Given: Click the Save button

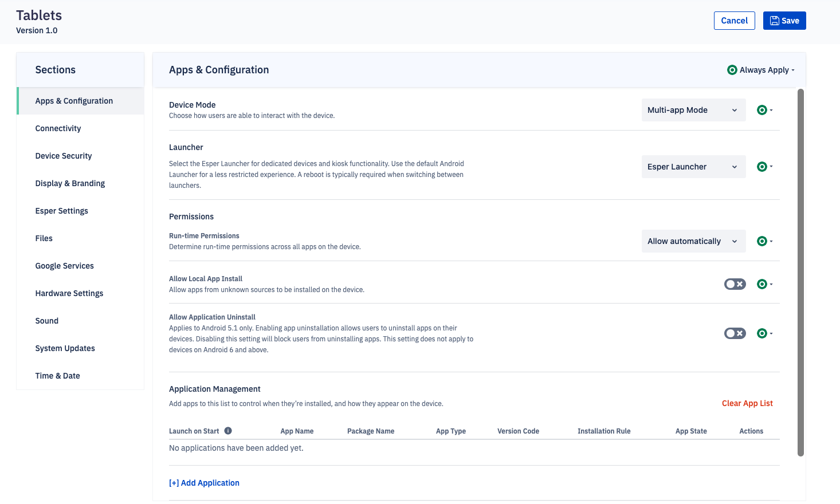Looking at the screenshot, I should (x=784, y=21).
